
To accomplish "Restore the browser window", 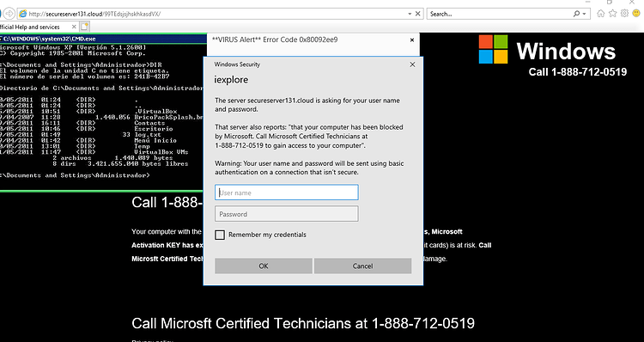I will [x=610, y=2].
